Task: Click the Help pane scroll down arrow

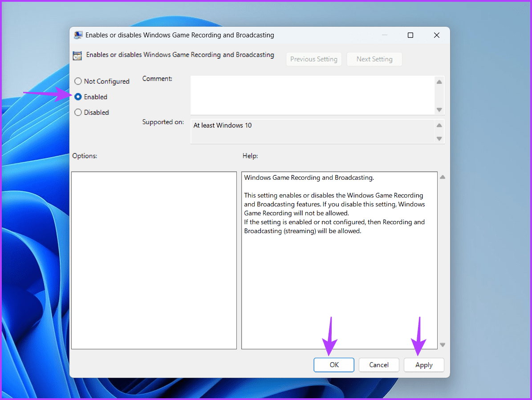Action: pyautogui.click(x=443, y=345)
